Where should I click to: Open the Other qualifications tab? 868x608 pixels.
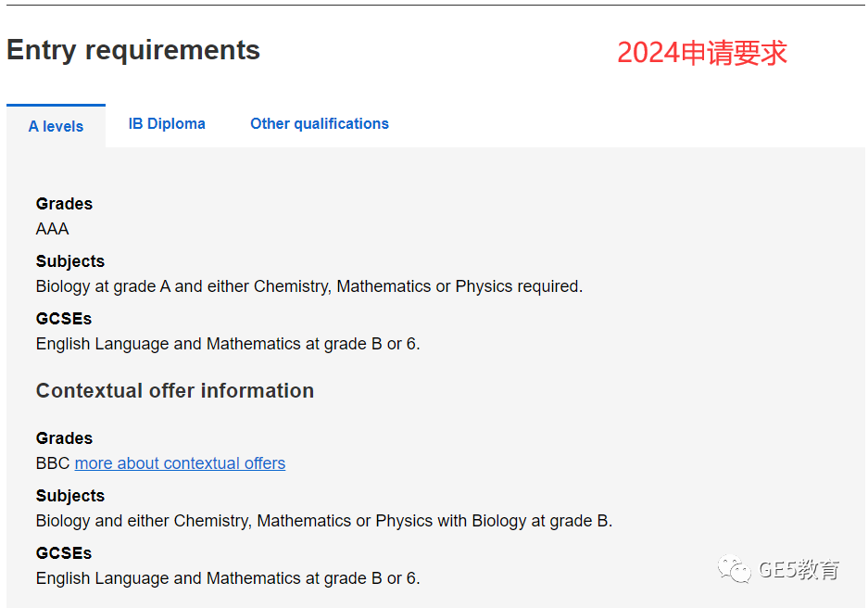(320, 123)
